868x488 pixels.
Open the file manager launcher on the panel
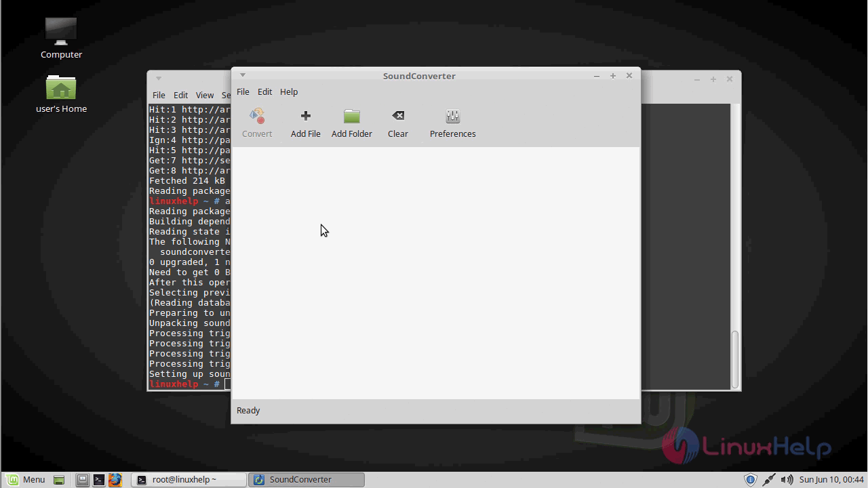(x=82, y=480)
